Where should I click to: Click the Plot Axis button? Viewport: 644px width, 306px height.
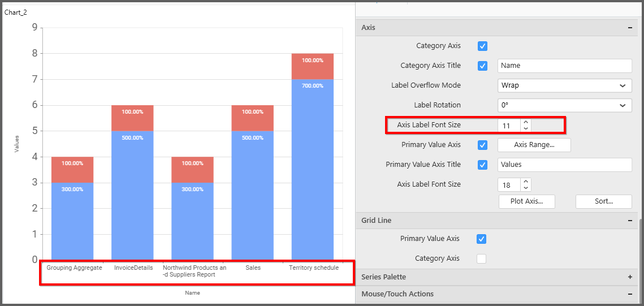coord(526,201)
